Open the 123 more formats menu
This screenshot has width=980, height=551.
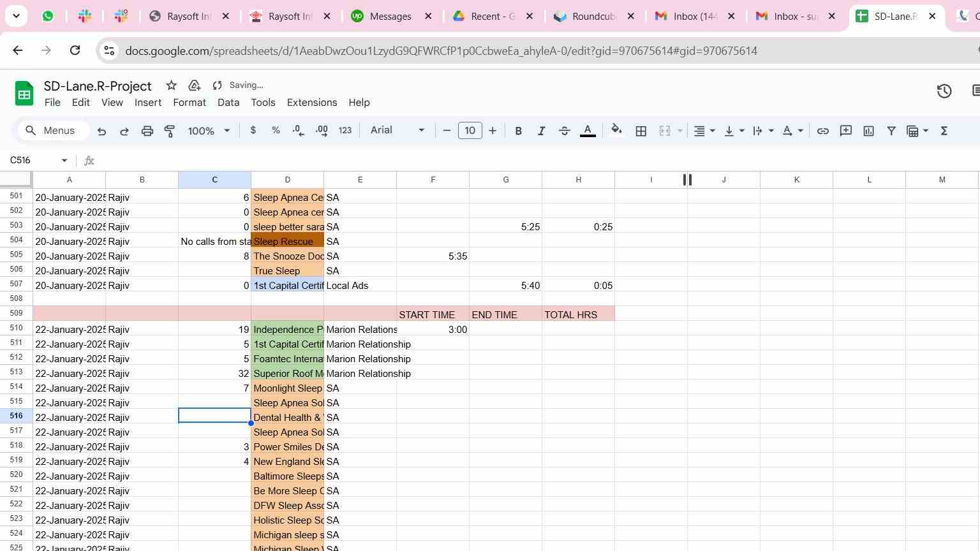coord(345,130)
